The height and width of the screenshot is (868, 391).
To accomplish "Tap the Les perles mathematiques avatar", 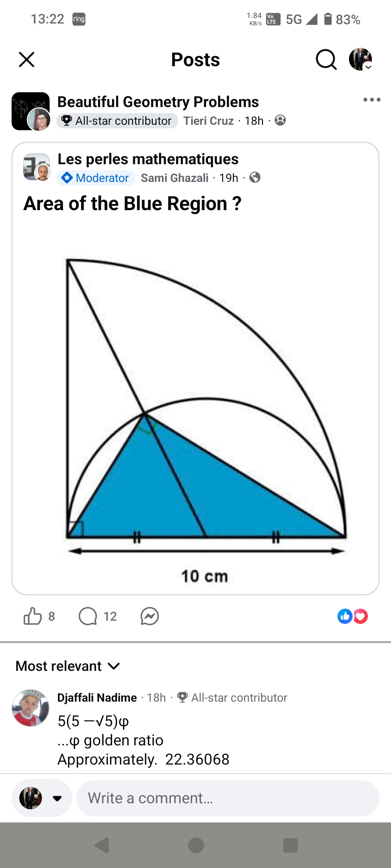I will [x=37, y=167].
